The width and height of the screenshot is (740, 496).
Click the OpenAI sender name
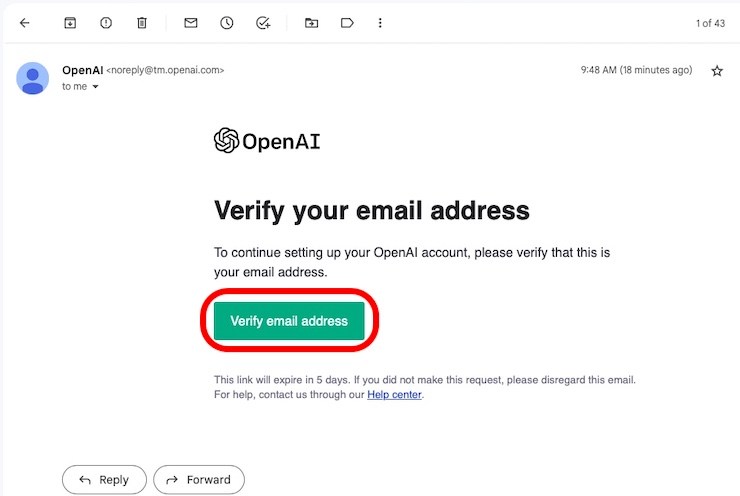83,70
